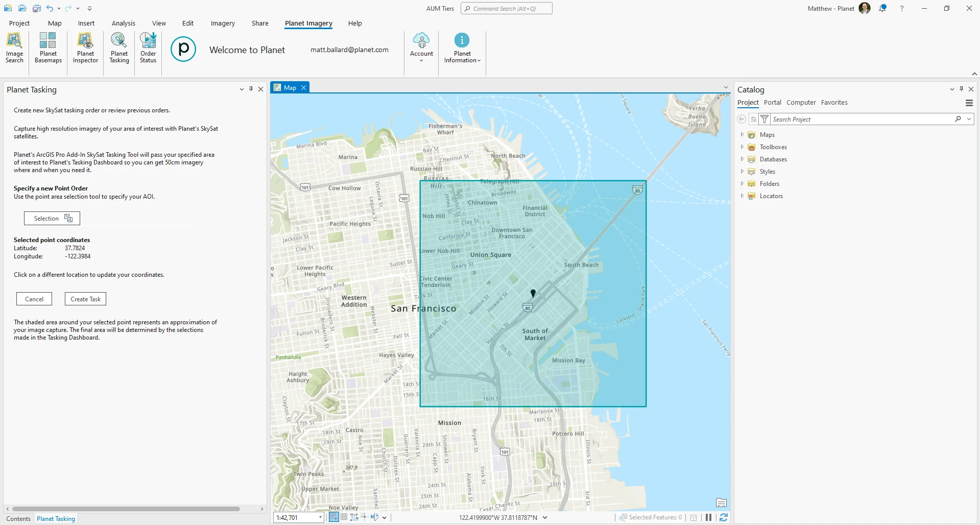Open the Planet Tasking tool

coord(119,47)
